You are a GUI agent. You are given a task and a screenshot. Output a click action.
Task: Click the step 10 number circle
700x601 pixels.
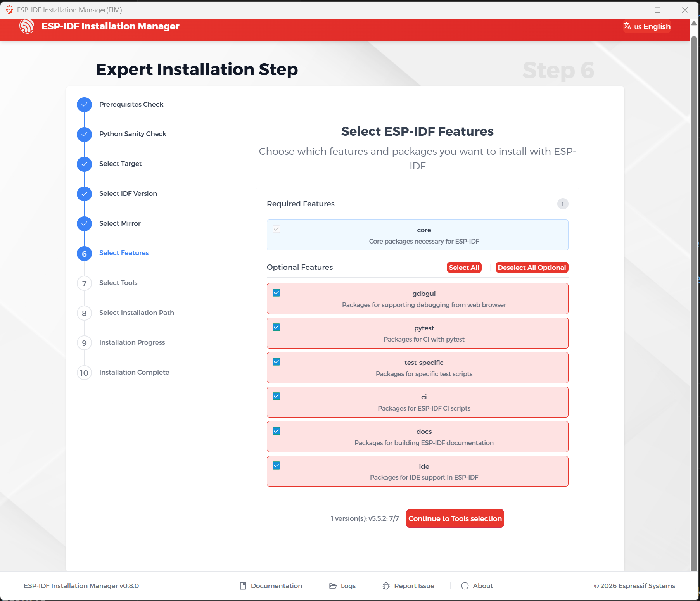84,373
